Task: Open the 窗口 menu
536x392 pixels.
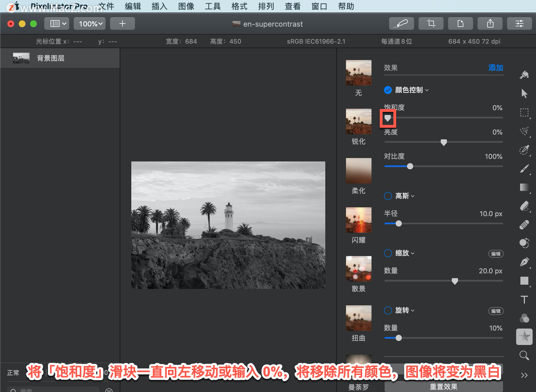Action: pyautogui.click(x=319, y=6)
